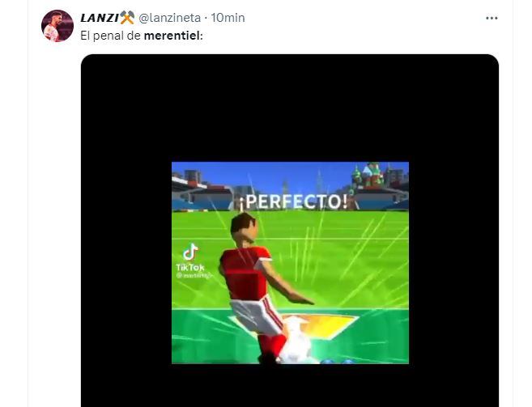Click the hammer and pick emoji
This screenshot has width=532, height=407.
point(127,18)
